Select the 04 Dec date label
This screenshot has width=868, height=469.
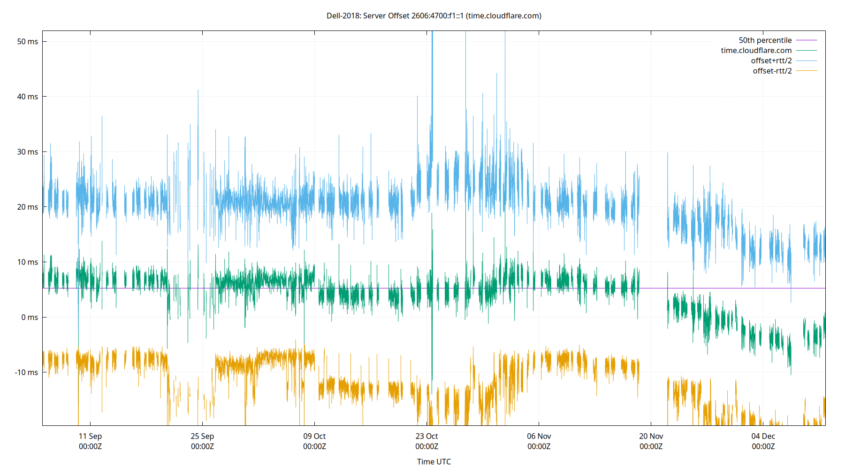point(764,436)
